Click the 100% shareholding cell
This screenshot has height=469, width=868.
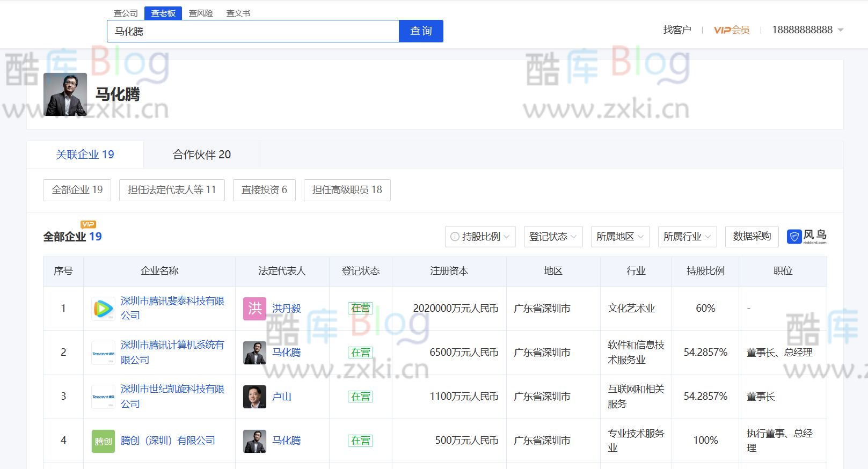tap(705, 441)
